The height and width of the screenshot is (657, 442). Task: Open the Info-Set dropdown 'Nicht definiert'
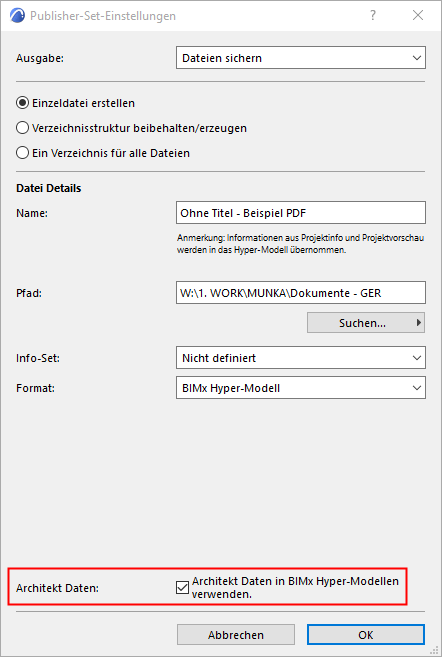point(301,358)
